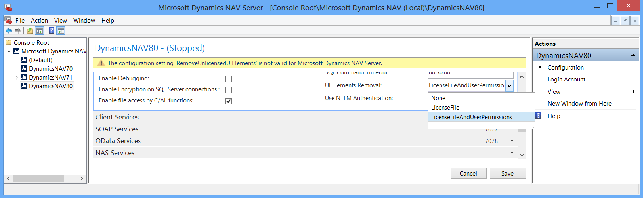The image size is (644, 199).
Task: Select Configuration in the Actions pane
Action: click(566, 68)
